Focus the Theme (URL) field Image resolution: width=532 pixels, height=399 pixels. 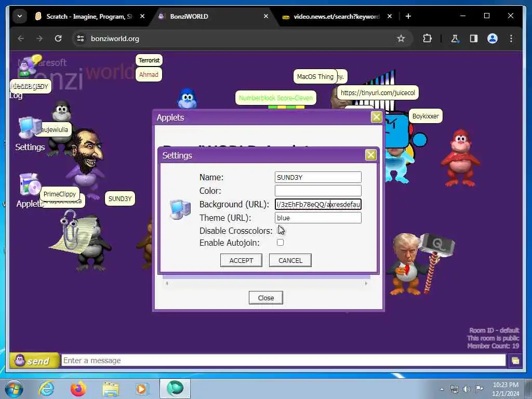point(318,218)
